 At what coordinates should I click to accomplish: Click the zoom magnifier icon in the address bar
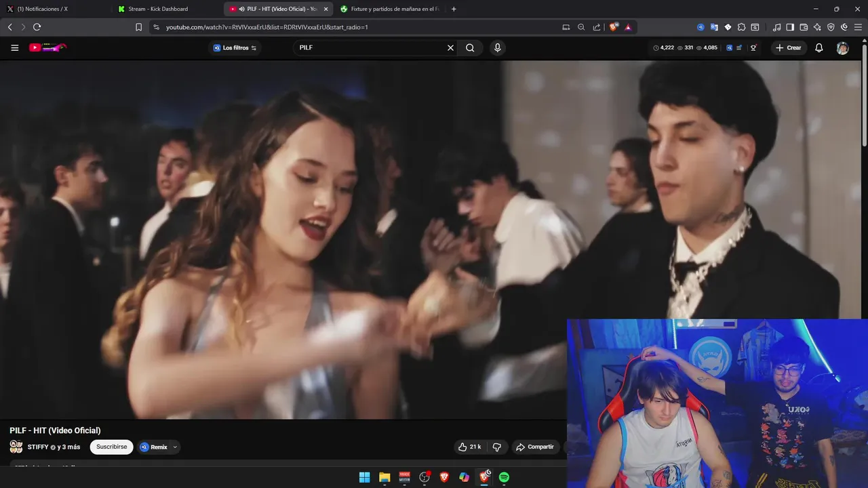[x=581, y=27]
